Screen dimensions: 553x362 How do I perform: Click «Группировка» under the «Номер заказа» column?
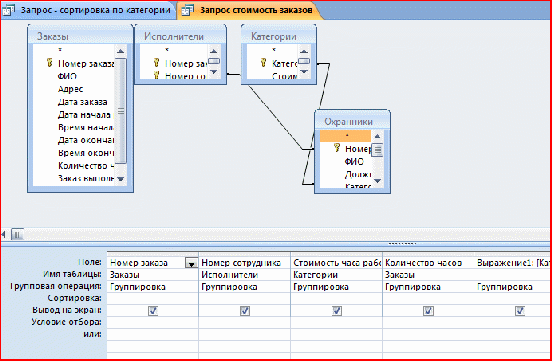138,287
